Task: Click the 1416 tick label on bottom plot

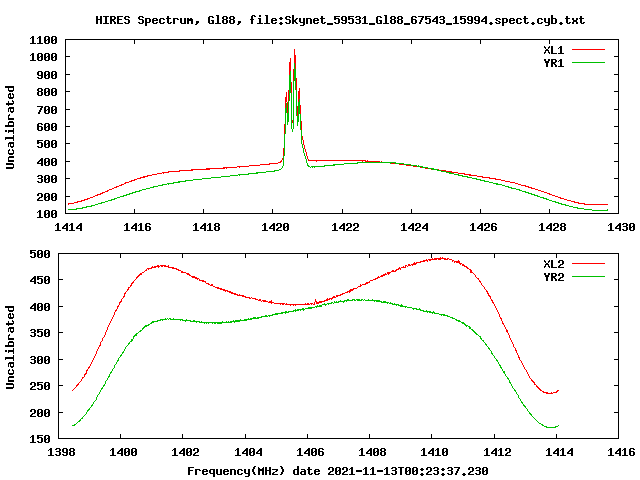Action: coord(621,452)
